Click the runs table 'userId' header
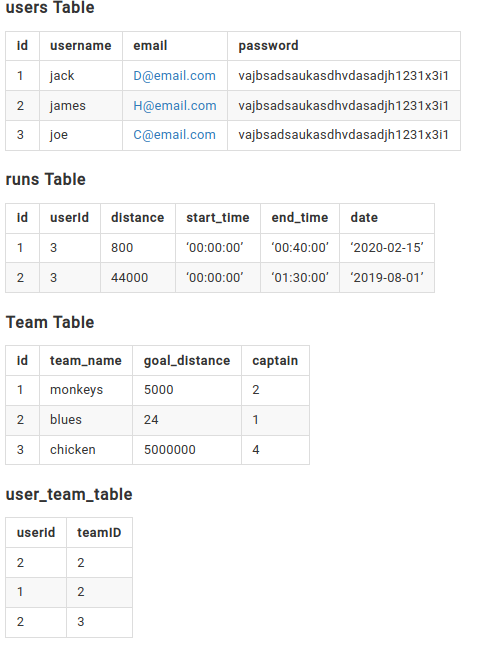 pyautogui.click(x=70, y=218)
